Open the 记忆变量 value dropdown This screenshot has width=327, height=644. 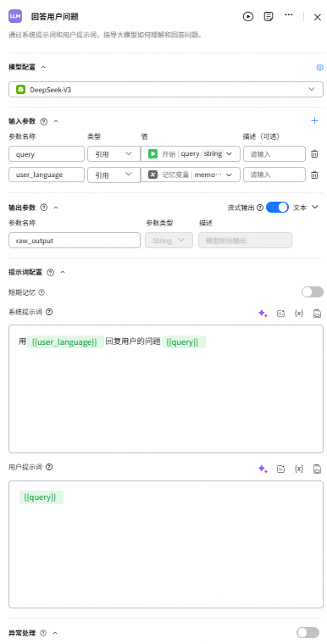pos(191,175)
